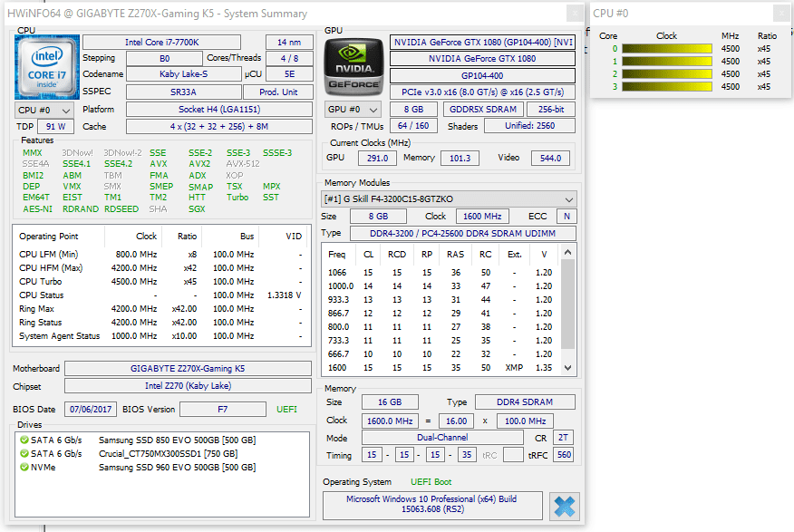The width and height of the screenshot is (794, 532).
Task: Click the RDSEED feature label
Action: coord(121,209)
